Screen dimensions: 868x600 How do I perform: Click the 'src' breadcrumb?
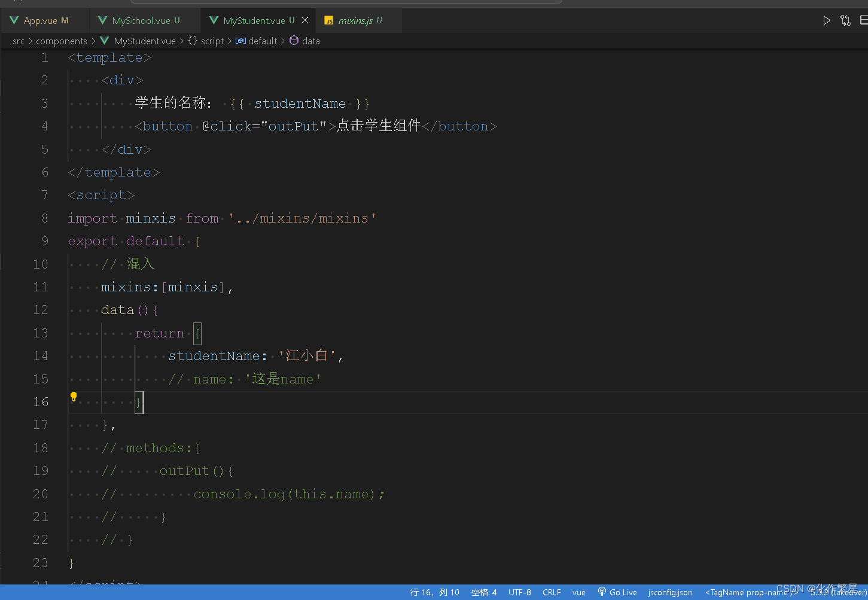[19, 41]
